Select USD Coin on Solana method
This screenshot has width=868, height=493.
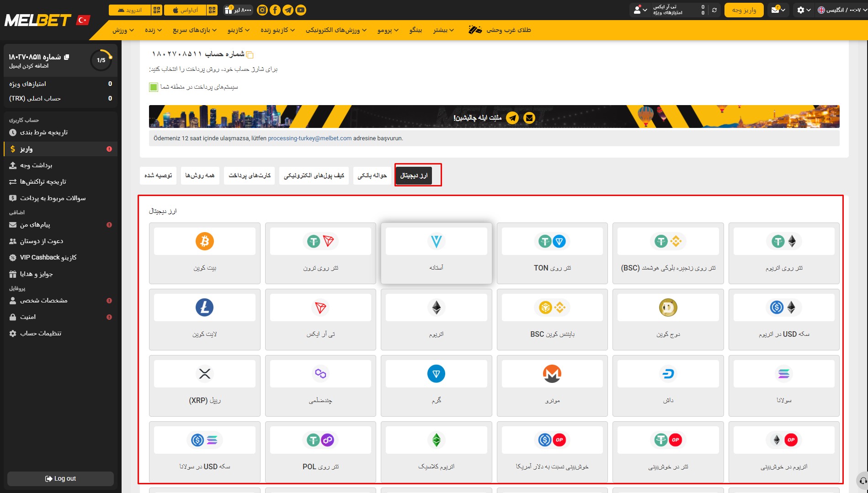click(205, 452)
